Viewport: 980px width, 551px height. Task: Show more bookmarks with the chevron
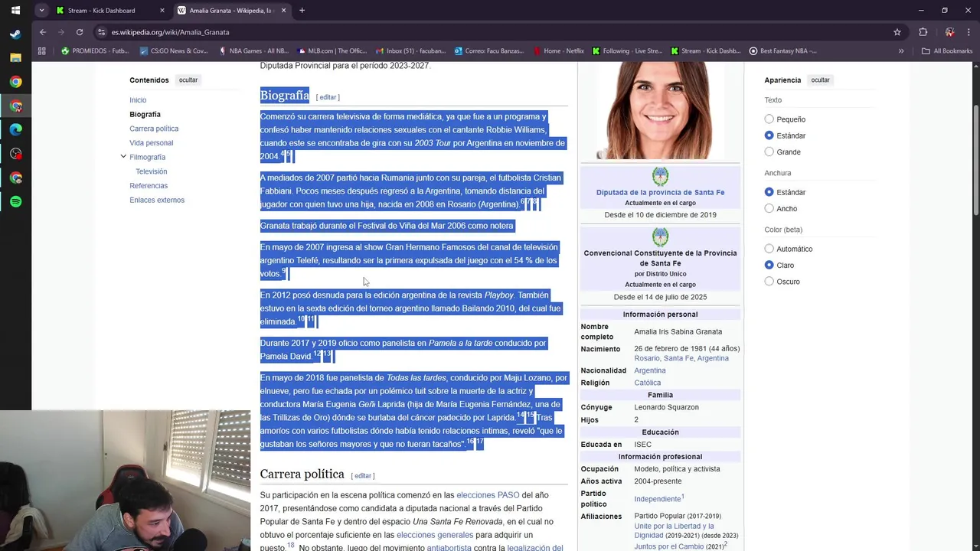(901, 51)
